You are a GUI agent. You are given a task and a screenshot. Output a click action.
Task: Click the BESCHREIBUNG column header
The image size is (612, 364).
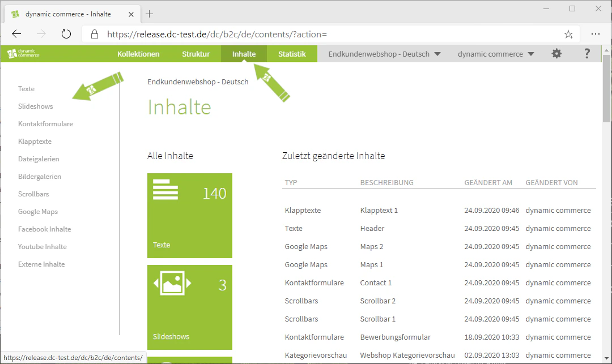[x=387, y=182]
